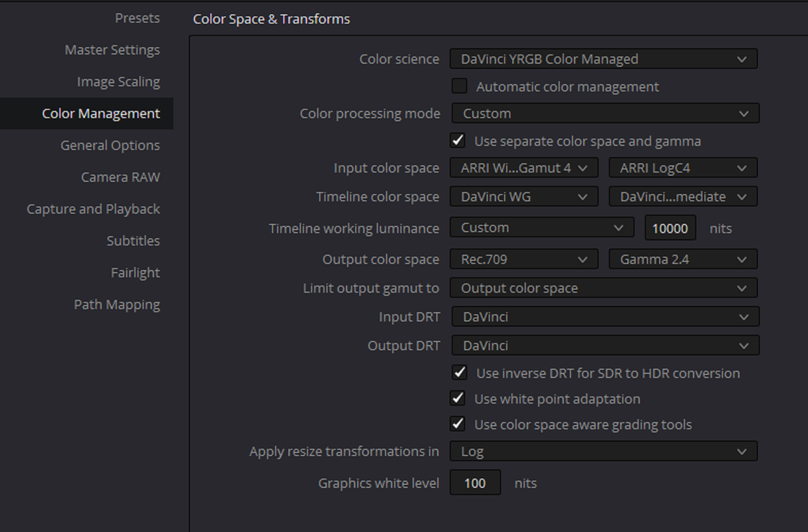Select Color Management in the sidebar

pyautogui.click(x=86, y=113)
